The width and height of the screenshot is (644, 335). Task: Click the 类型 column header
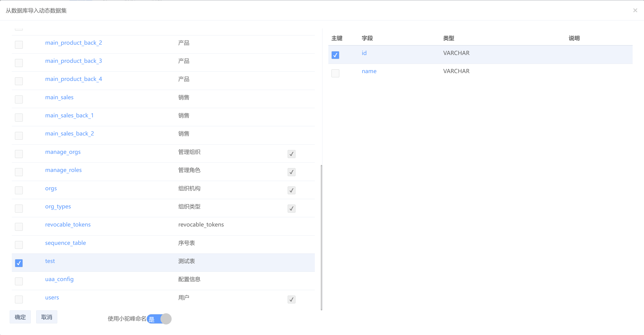pyautogui.click(x=449, y=38)
